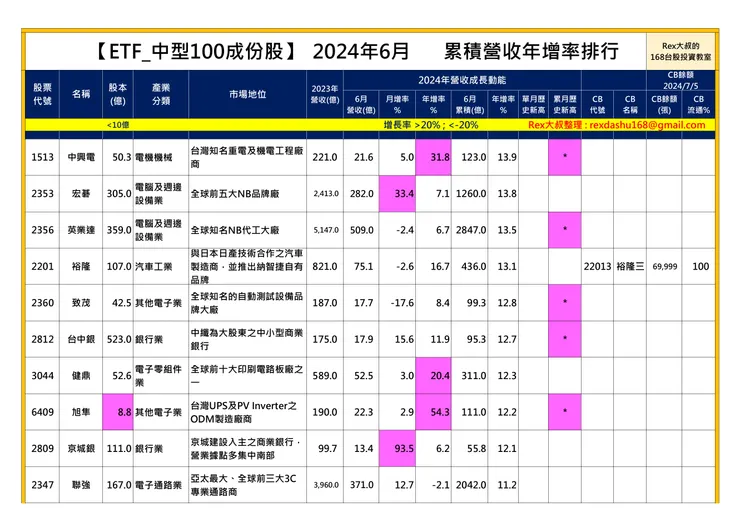Click industry 汽車工業
Image resolution: width=740 pixels, height=523 pixels.
pos(154,266)
